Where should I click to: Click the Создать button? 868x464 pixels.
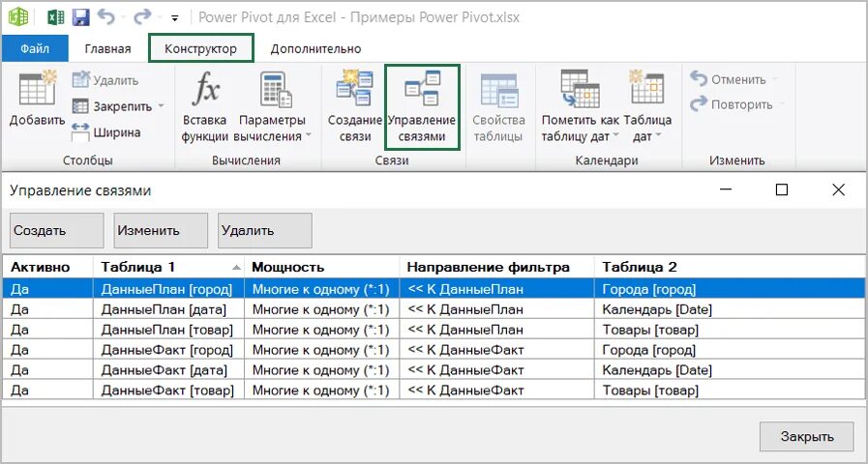pos(56,231)
